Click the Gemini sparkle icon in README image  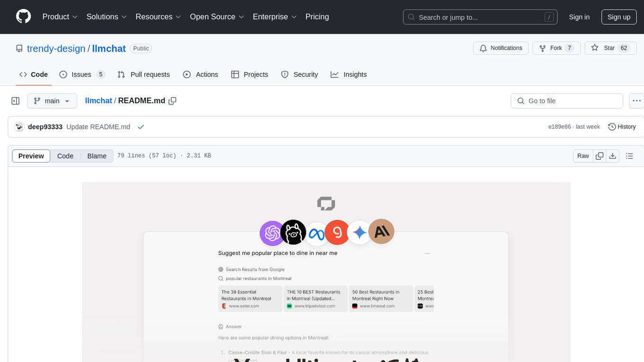pos(359,233)
